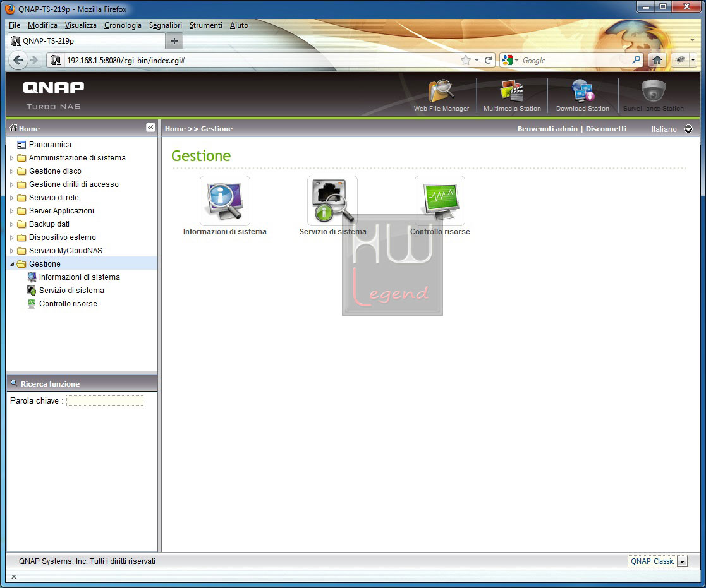Screen dimensions: 706x588
Task: Click the Ricerca funzione magnifier icon
Action: click(14, 383)
